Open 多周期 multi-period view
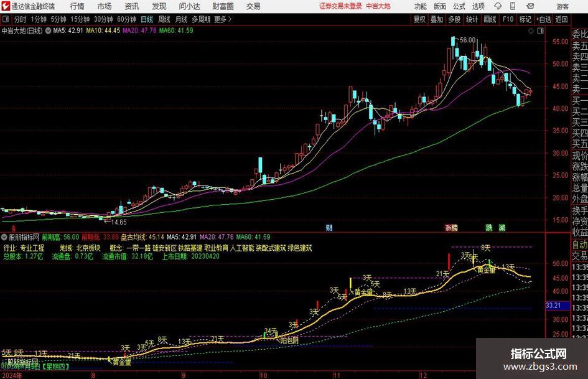Image resolution: width=588 pixels, height=379 pixels. pos(201,19)
